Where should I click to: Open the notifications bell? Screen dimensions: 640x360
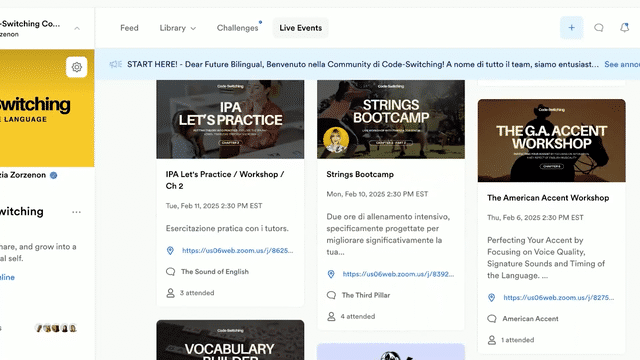(x=624, y=28)
